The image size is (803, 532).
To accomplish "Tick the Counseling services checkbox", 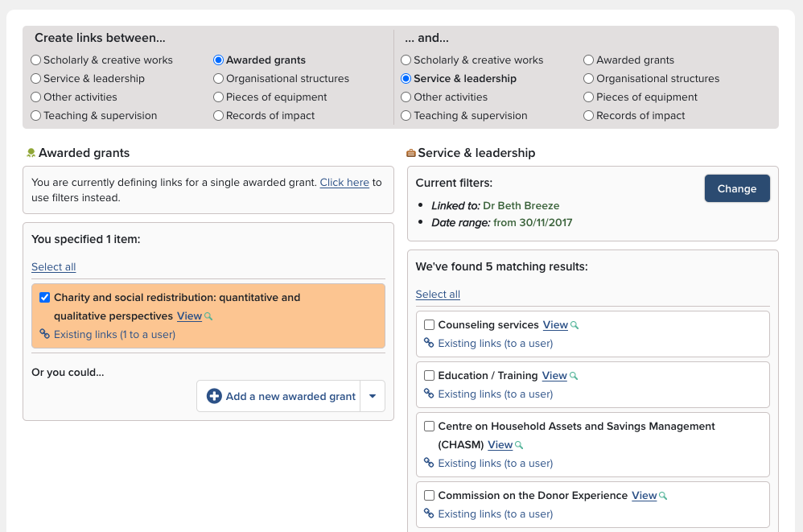I will click(429, 325).
